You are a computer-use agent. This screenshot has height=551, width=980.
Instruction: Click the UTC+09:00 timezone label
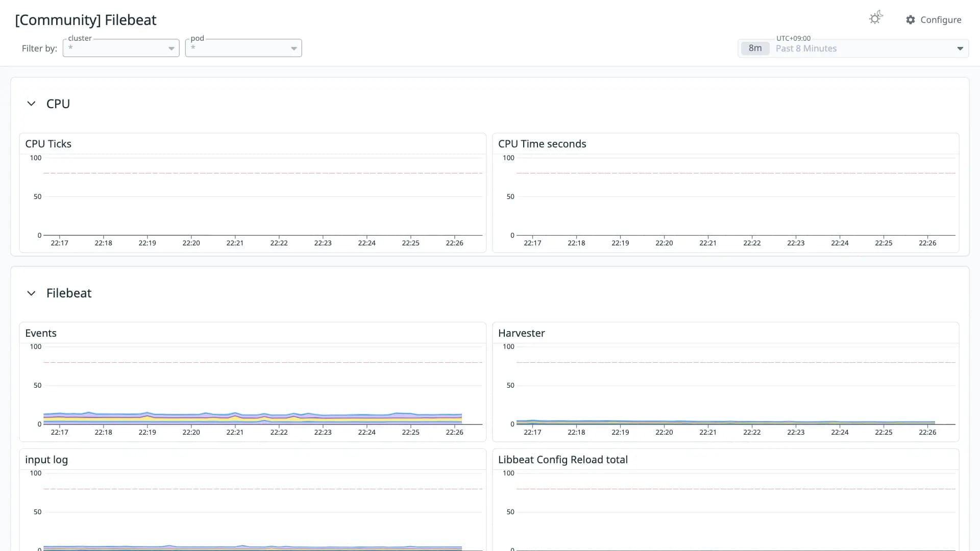pos(793,38)
